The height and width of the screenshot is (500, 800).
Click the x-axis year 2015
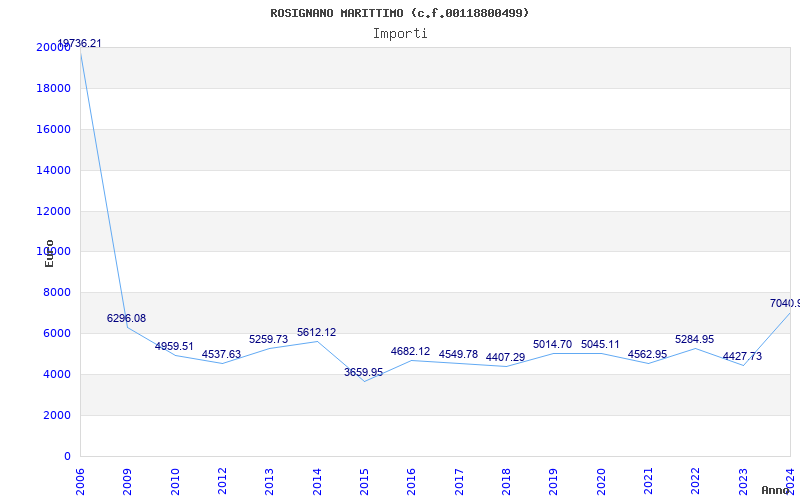tap(364, 481)
